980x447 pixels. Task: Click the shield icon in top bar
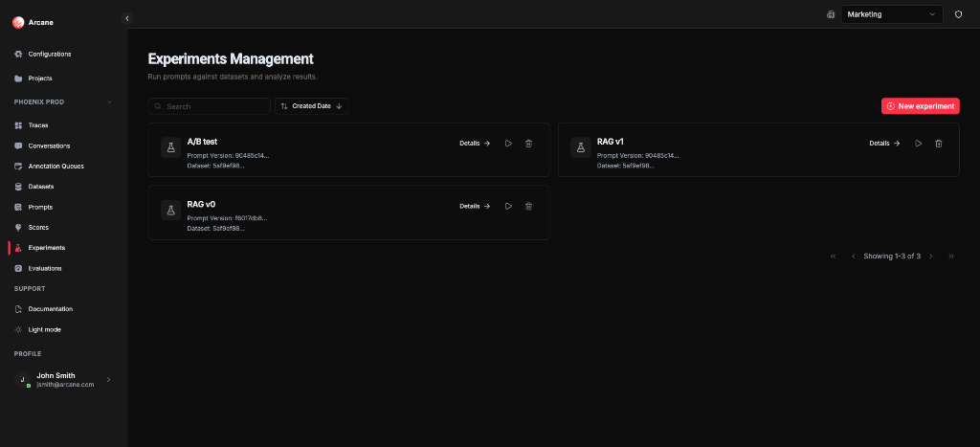pos(958,14)
